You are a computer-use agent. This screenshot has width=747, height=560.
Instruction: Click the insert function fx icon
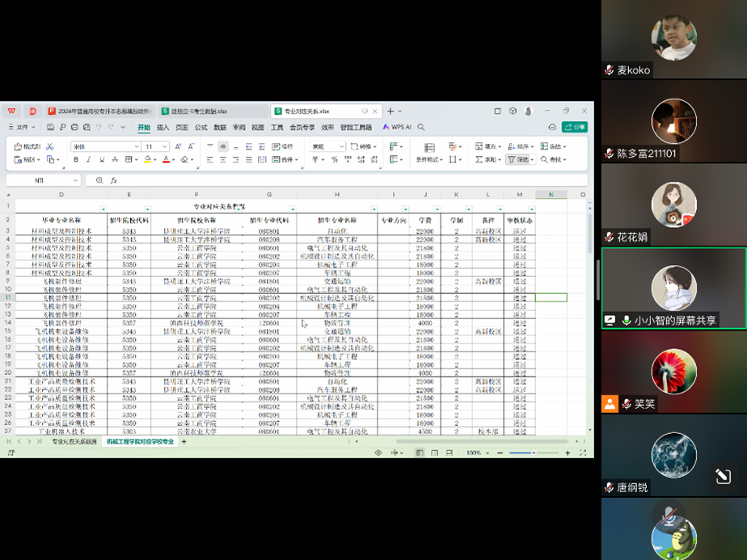(114, 181)
